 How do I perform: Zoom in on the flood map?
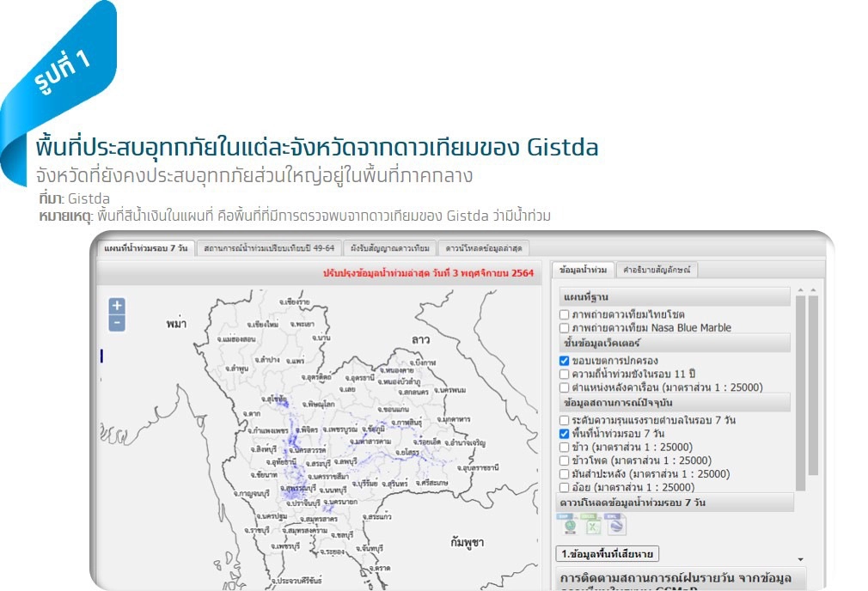pyautogui.click(x=116, y=307)
